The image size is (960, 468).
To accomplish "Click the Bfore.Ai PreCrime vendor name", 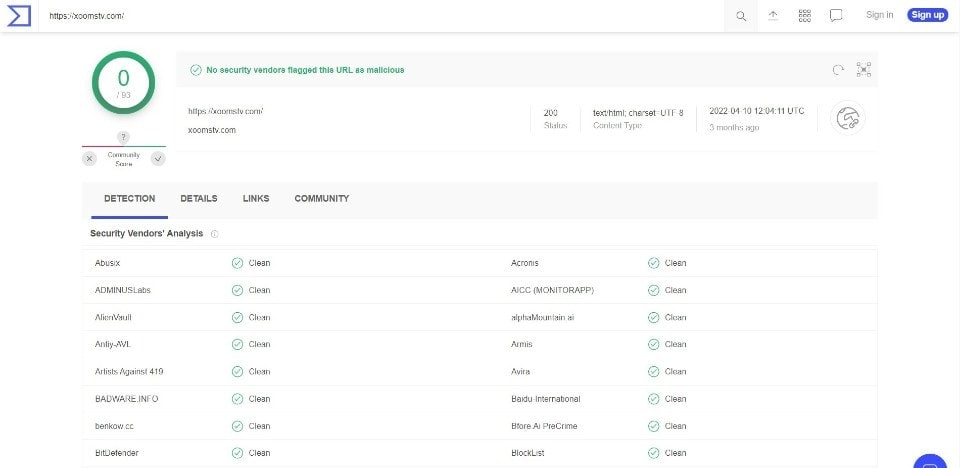I will pos(544,426).
